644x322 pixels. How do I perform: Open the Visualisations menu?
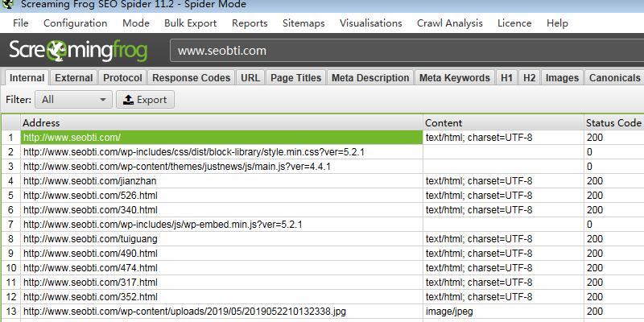[370, 23]
